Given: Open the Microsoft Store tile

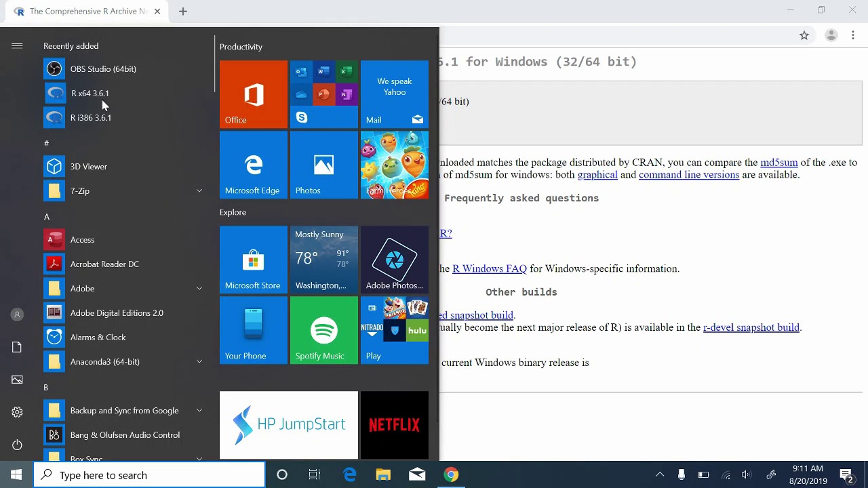Looking at the screenshot, I should 254,260.
